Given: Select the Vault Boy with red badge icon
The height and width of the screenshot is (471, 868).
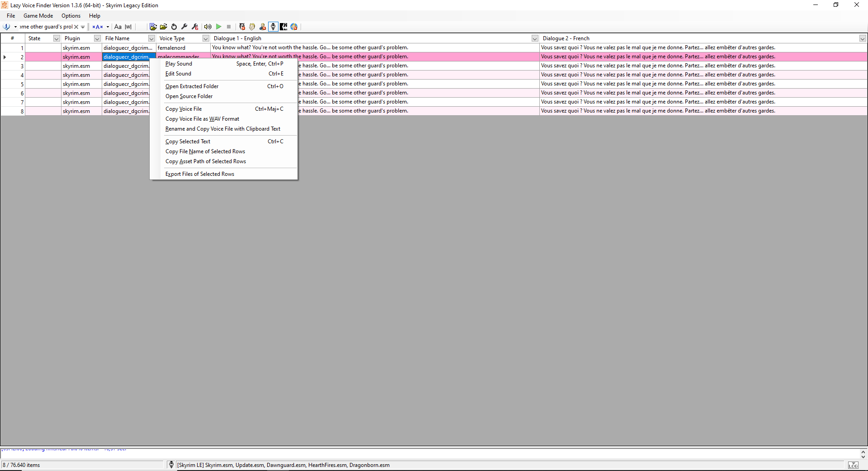Looking at the screenshot, I should (x=263, y=27).
